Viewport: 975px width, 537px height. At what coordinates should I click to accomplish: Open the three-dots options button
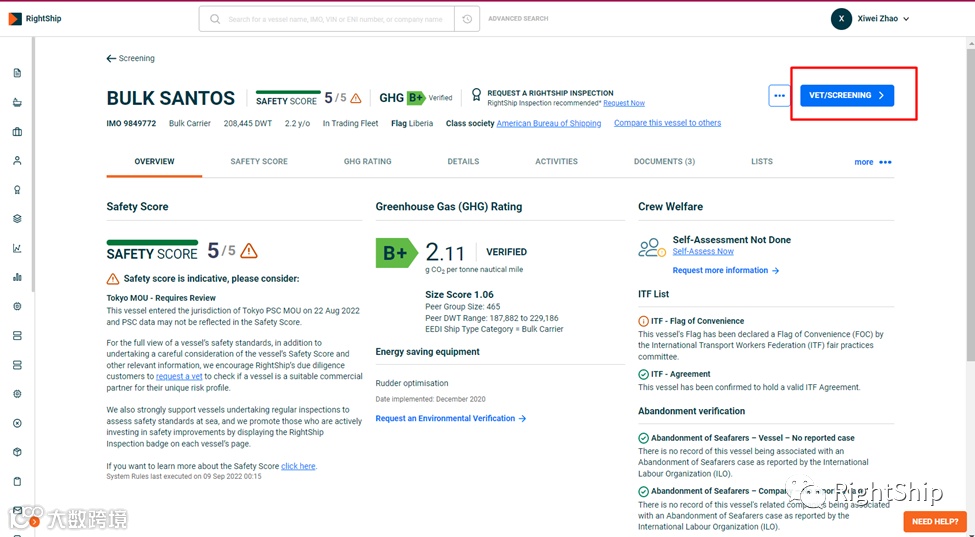coord(779,96)
